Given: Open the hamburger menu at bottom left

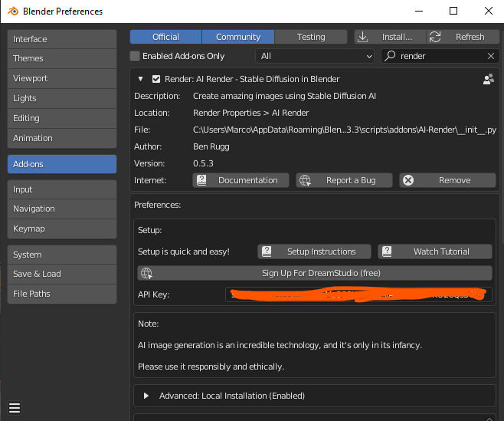Looking at the screenshot, I should pyautogui.click(x=15, y=408).
